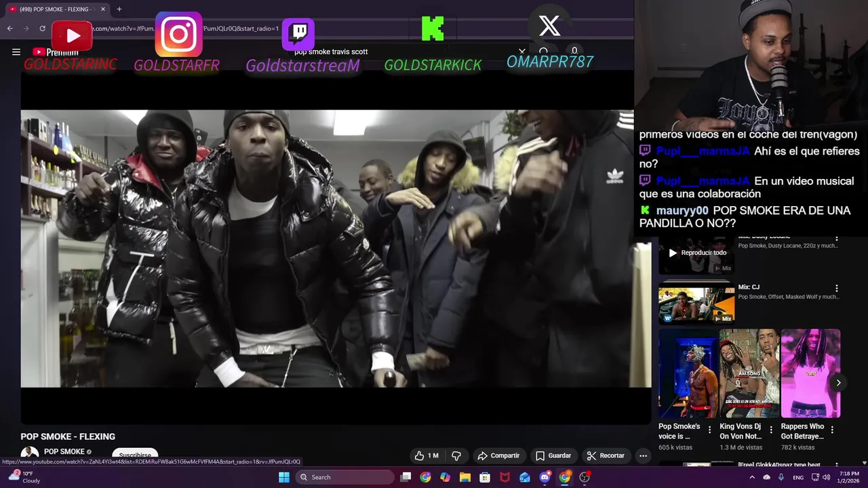Open the Mix: CJ thumbnail
Viewport: 868px width, 488px height.
tap(696, 302)
